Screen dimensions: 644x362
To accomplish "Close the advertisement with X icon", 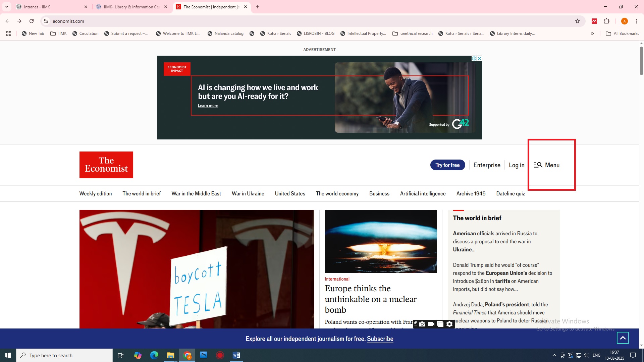I will (x=480, y=59).
